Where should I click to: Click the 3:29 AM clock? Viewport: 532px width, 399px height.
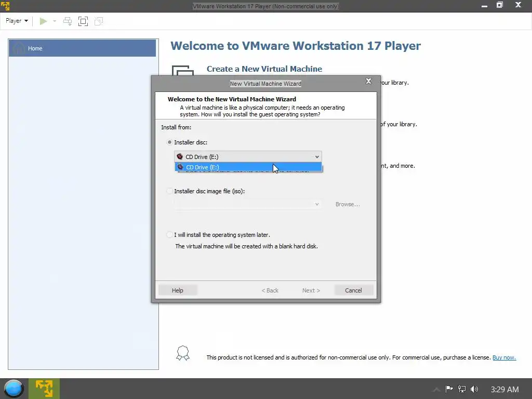(x=504, y=389)
